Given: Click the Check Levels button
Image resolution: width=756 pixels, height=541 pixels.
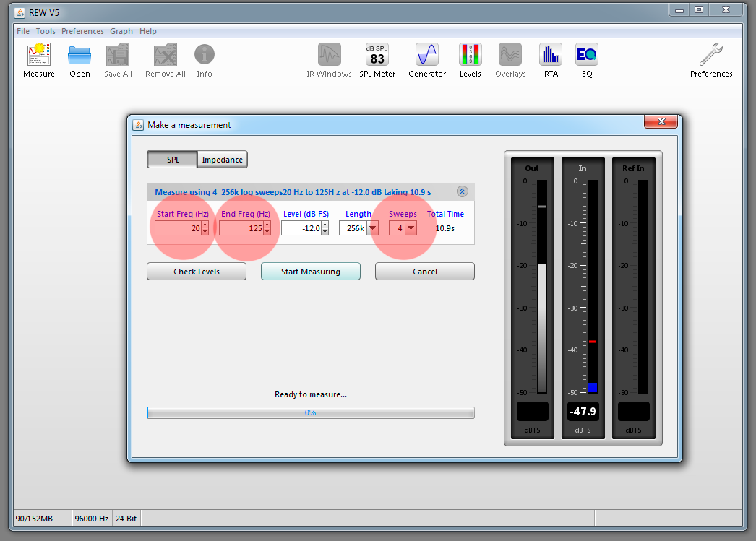Looking at the screenshot, I should click(x=197, y=272).
